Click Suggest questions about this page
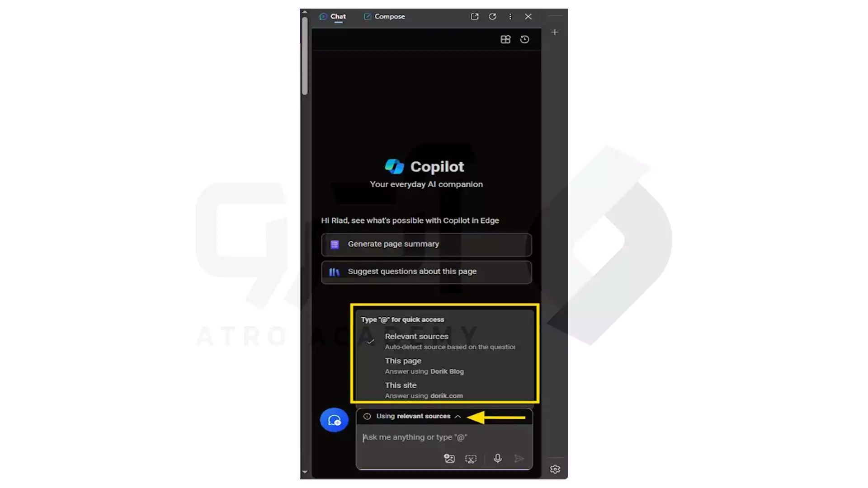 tap(426, 271)
